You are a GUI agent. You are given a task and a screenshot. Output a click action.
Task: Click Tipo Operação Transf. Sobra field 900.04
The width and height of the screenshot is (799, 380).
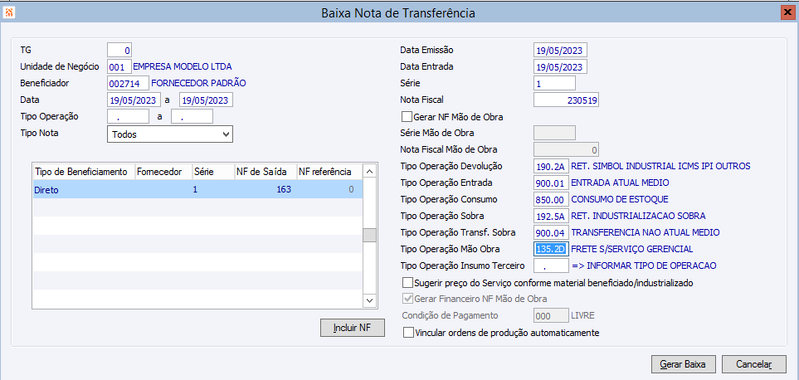click(550, 232)
